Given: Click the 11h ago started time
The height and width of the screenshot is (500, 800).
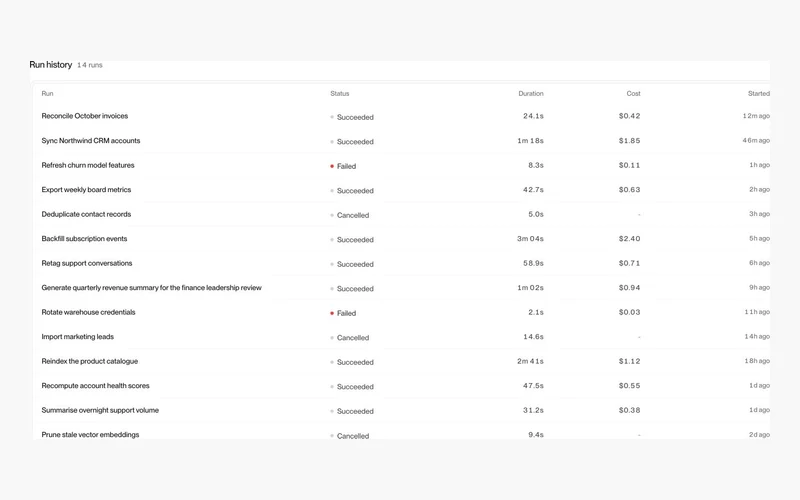Looking at the screenshot, I should 757,312.
